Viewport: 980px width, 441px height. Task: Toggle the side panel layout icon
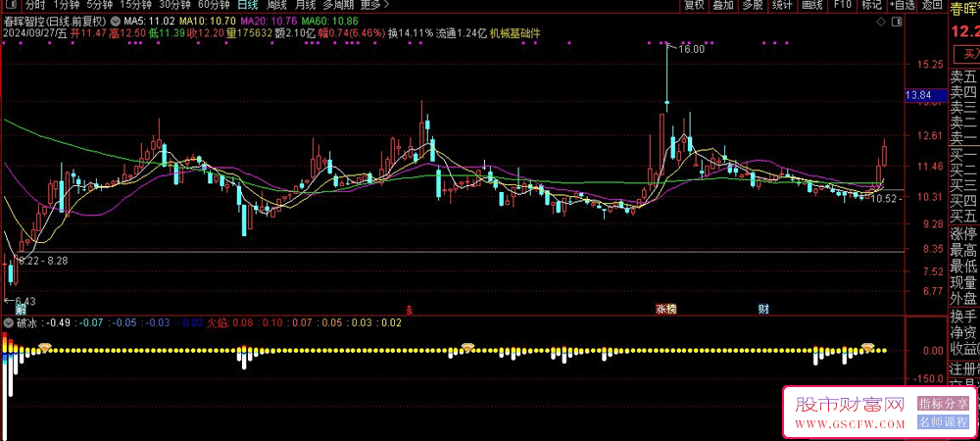tap(897, 22)
